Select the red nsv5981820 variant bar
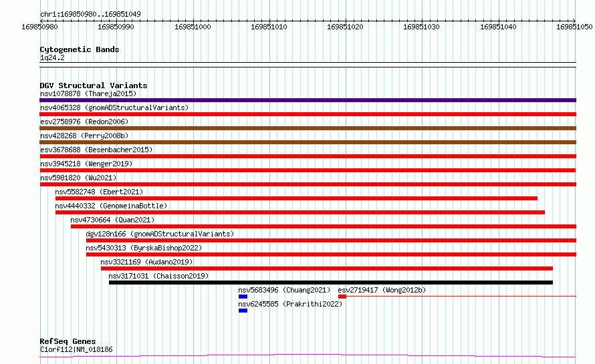Image resolution: width=595 pixels, height=364 pixels. point(308,184)
